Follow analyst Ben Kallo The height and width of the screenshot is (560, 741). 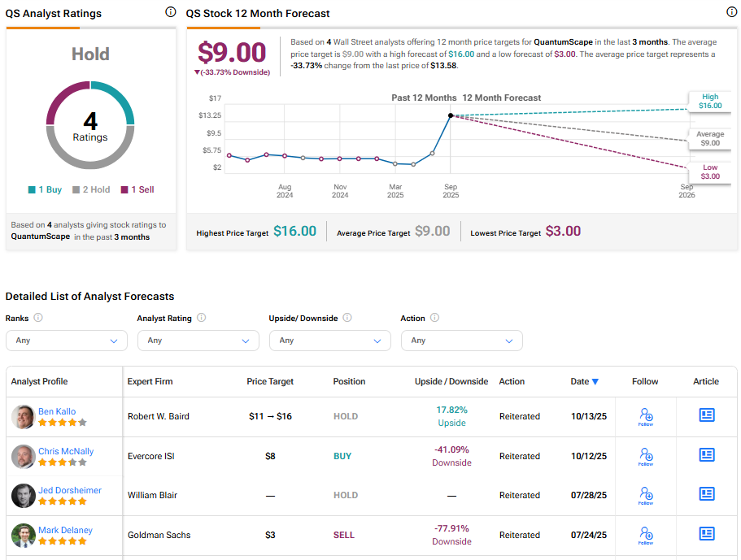click(646, 416)
